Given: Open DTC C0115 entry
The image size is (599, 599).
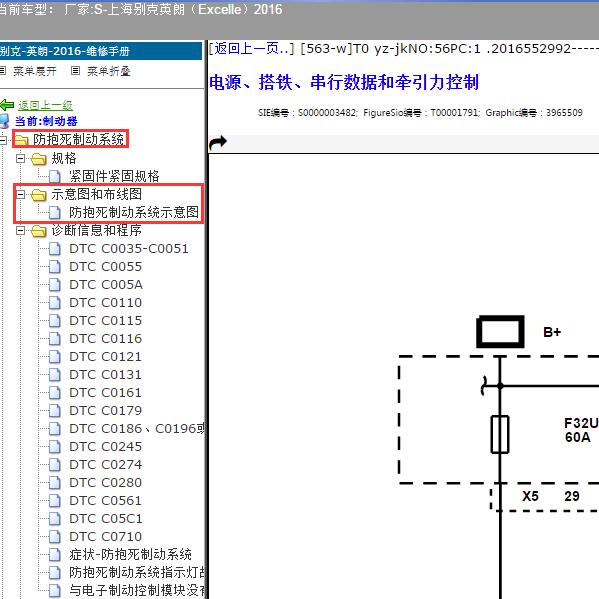Looking at the screenshot, I should click(106, 321).
